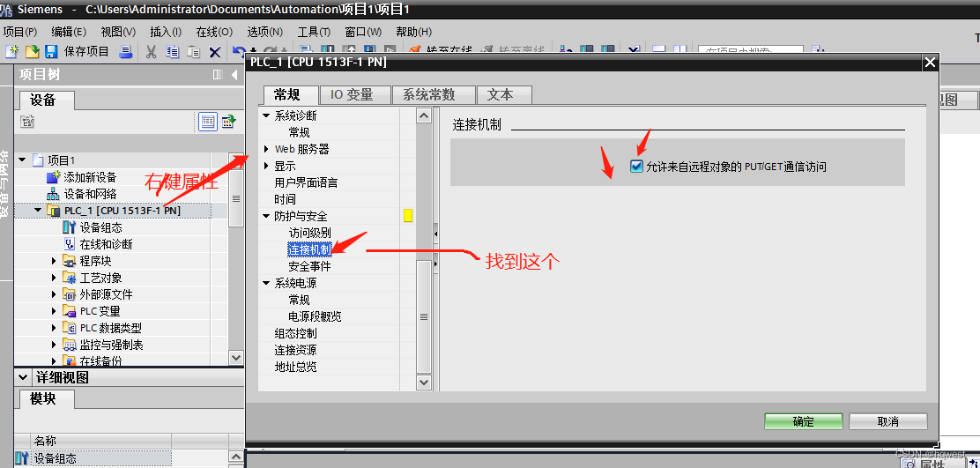980x468 pixels.
Task: Expand the 工艺对象 folder
Action: pos(55,278)
